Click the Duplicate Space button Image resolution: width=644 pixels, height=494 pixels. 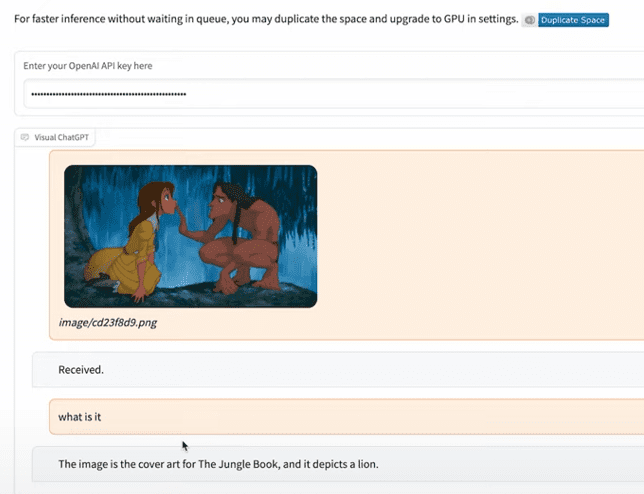[573, 20]
